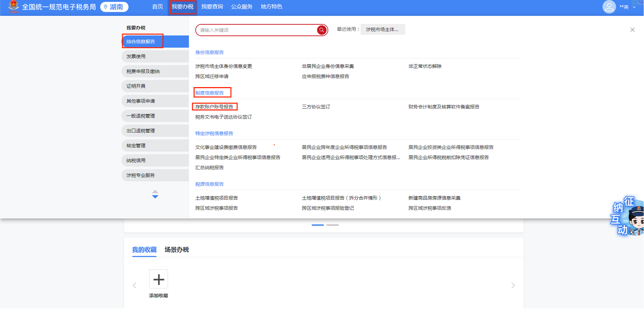Select second gray carousel page indicator
The height and width of the screenshot is (309, 644).
tap(332, 225)
